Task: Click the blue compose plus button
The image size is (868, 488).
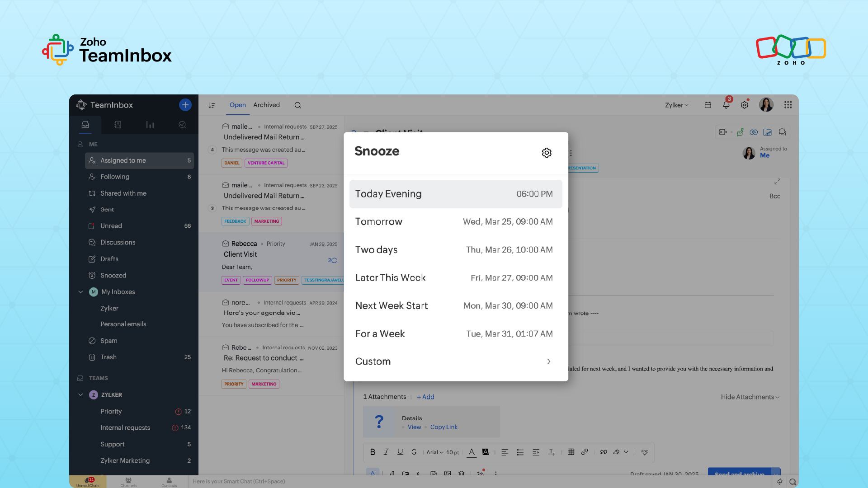Action: (x=185, y=105)
